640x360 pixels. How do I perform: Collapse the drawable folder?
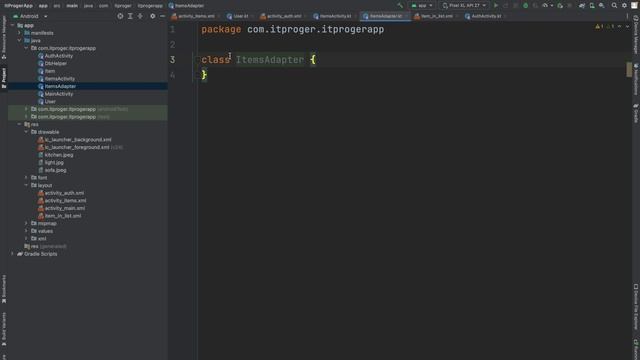tap(27, 132)
